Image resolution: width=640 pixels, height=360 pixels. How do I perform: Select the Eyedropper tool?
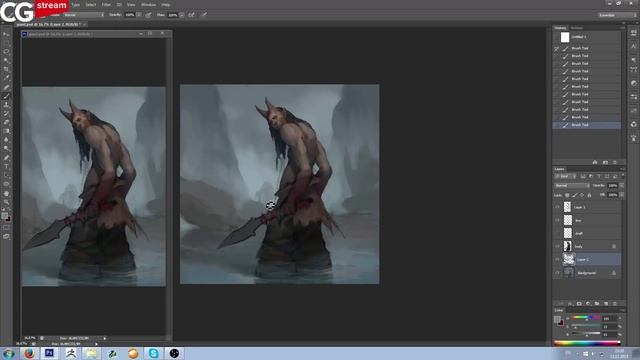(x=6, y=78)
